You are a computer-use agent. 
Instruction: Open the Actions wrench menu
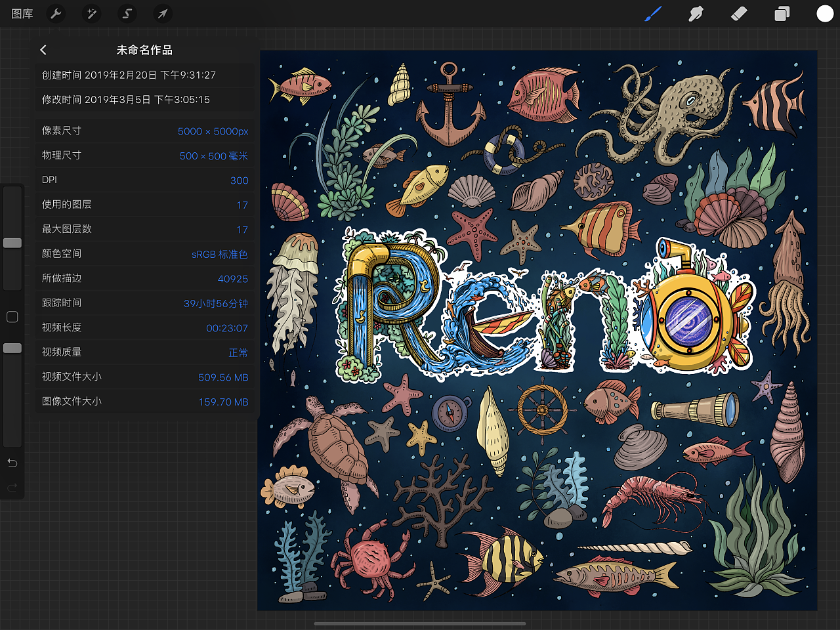point(56,14)
